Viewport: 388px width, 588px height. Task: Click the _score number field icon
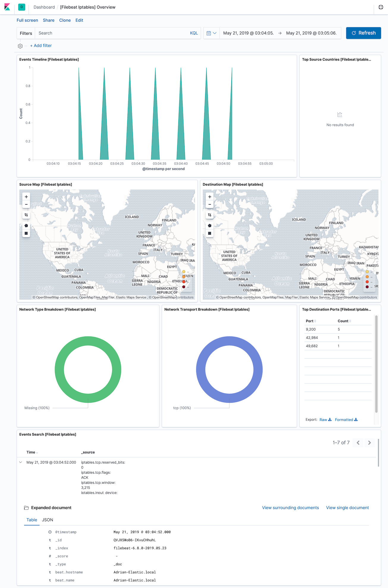pos(50,556)
